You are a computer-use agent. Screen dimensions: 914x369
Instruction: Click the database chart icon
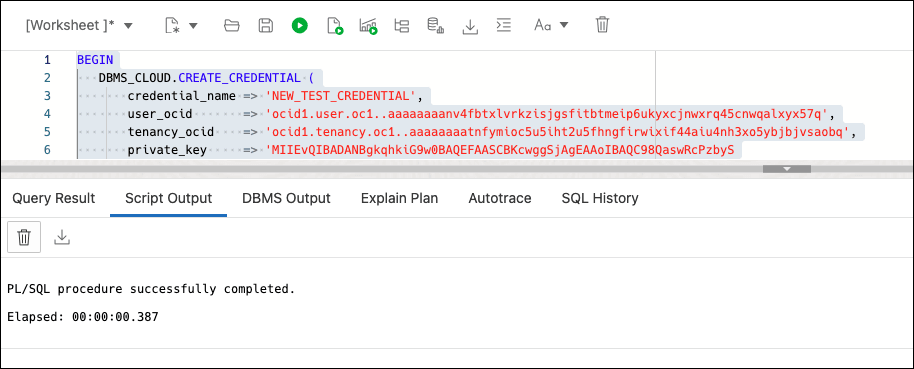tap(435, 25)
